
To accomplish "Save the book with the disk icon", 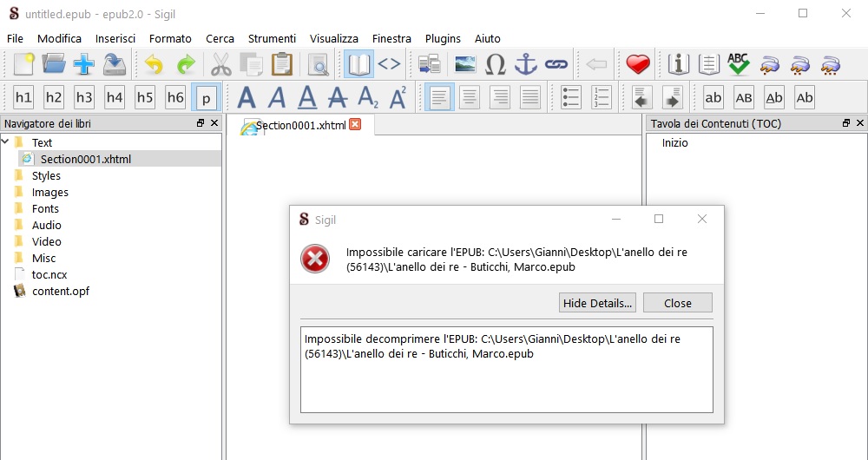I will tap(114, 64).
